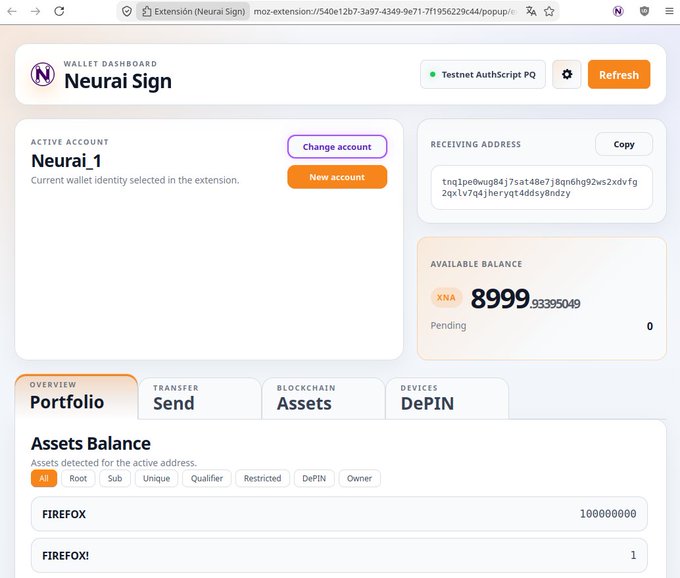Click Change account button
The width and height of the screenshot is (680, 578).
point(337,147)
